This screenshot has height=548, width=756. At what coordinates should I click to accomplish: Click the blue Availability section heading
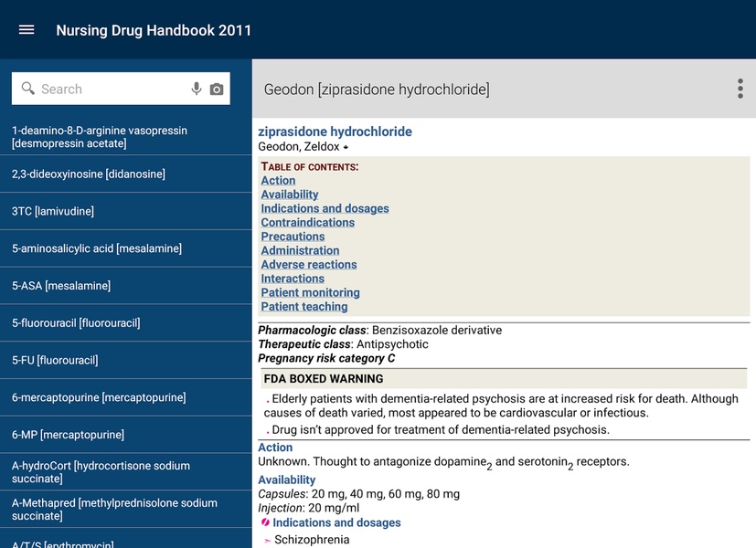click(286, 479)
